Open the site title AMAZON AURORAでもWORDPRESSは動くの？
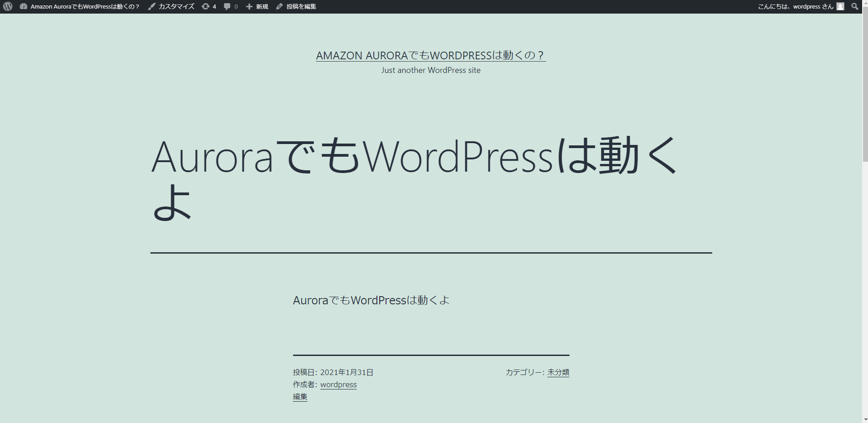868x423 pixels. [x=430, y=55]
